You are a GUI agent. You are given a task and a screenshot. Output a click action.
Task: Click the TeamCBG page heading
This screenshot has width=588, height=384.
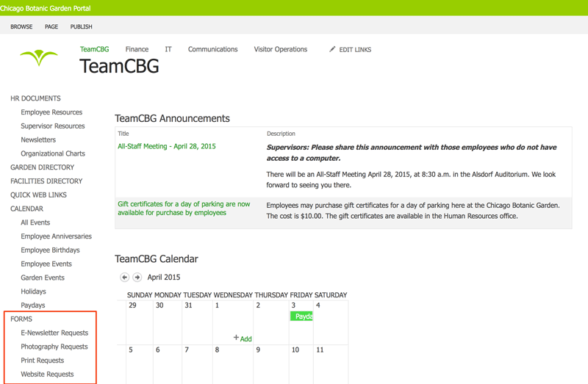pyautogui.click(x=119, y=66)
